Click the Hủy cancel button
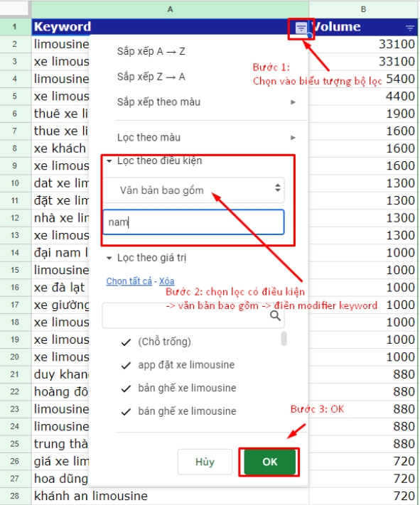Screen dimensions: 420x505 [x=205, y=462]
